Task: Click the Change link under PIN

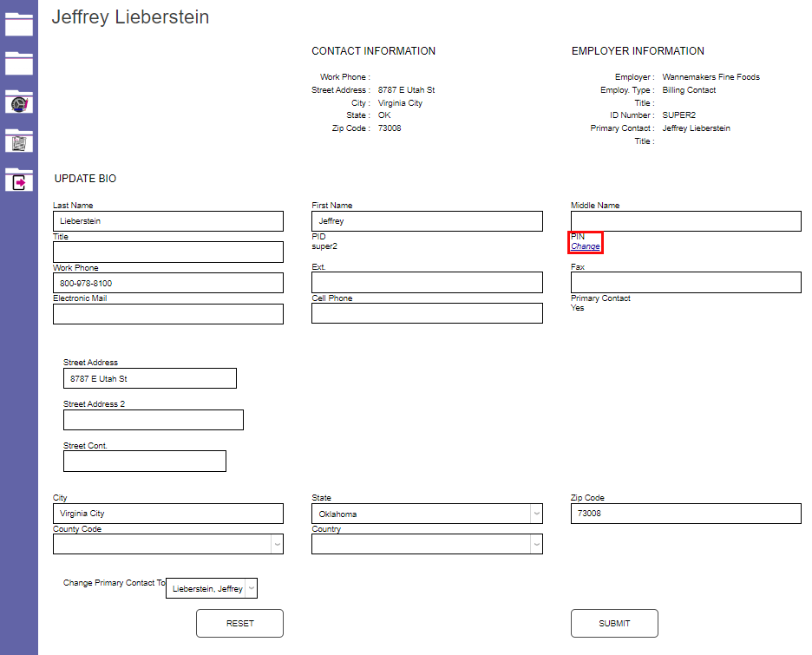Action: (x=584, y=246)
